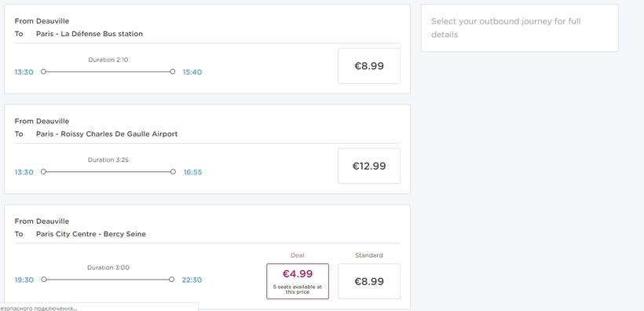
Task: Click the Duration 3:00 label
Action: [x=108, y=268]
